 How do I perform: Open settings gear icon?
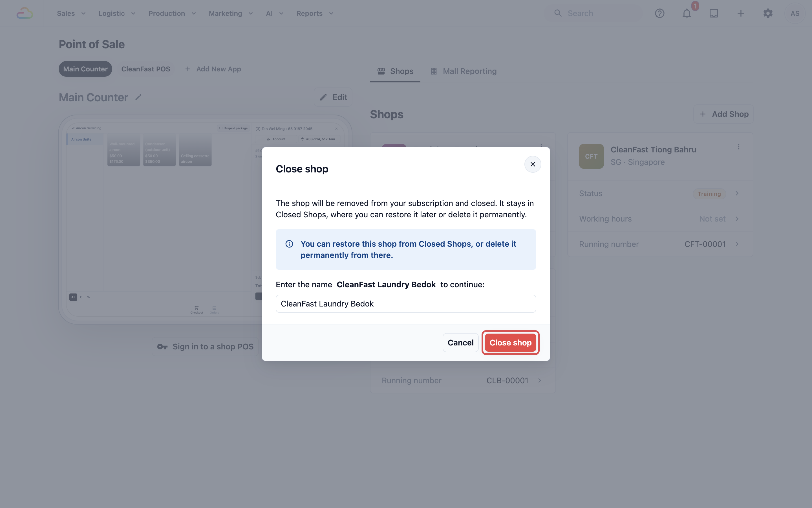click(768, 14)
